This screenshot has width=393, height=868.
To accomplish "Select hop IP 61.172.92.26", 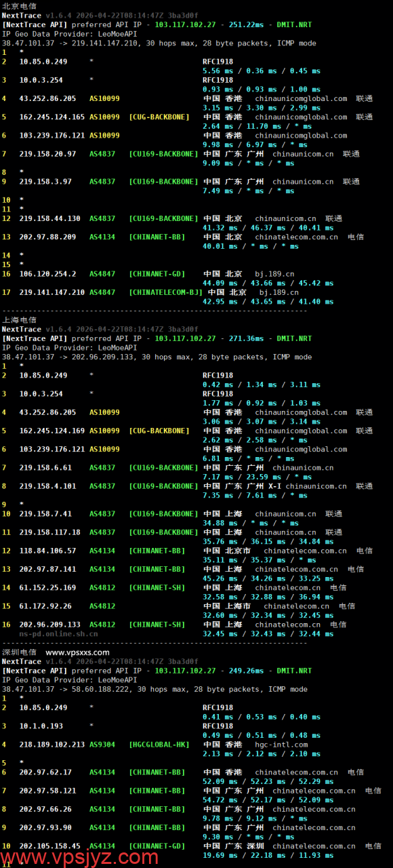I will click(x=45, y=606).
